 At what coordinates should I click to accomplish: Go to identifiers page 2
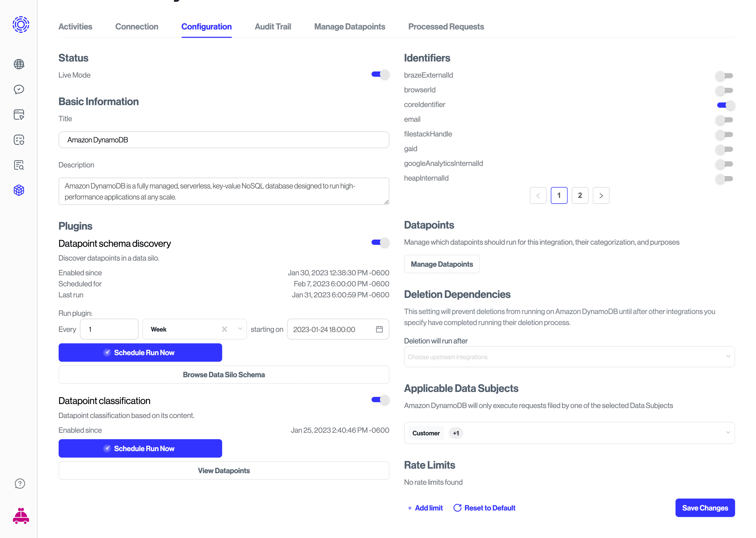tap(580, 195)
